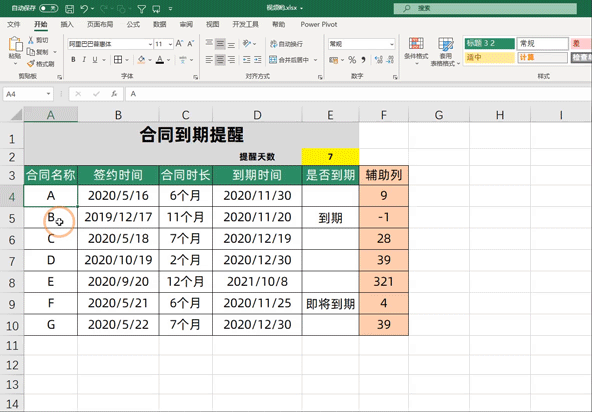
Task: Click the Borders grid icon
Action: 118,60
